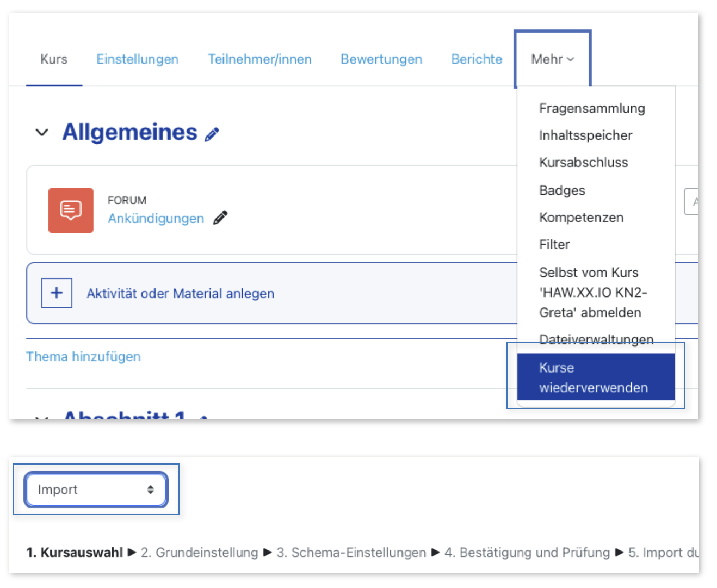
Task: Select Fragensammlung in the Mehr menu
Action: coord(592,108)
